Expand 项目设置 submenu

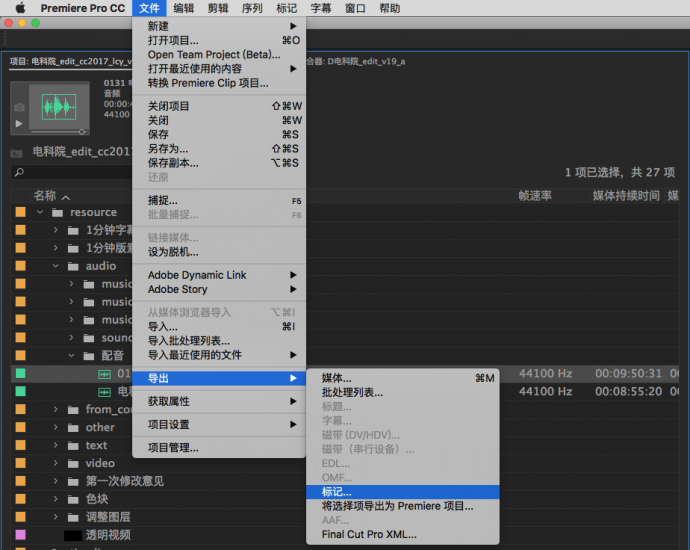219,425
